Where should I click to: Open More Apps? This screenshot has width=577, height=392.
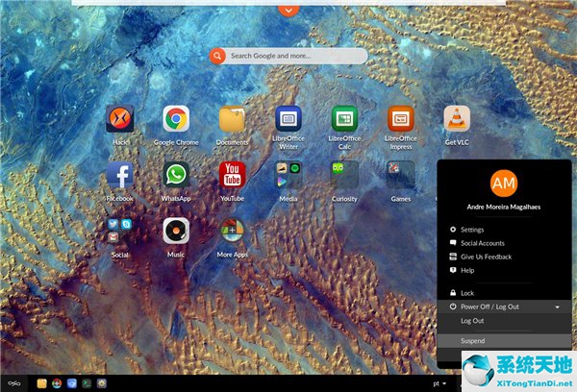[232, 232]
